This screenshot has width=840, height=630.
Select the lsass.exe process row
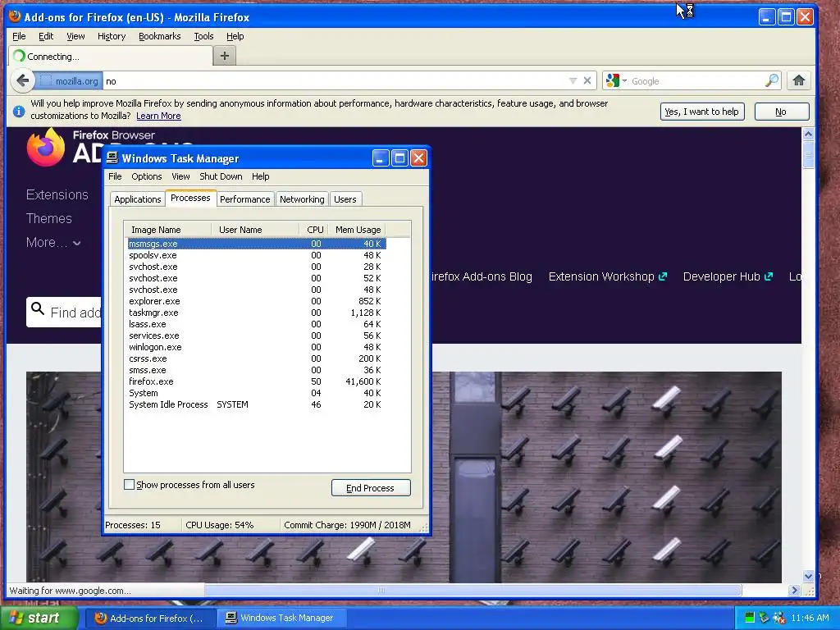(x=256, y=324)
